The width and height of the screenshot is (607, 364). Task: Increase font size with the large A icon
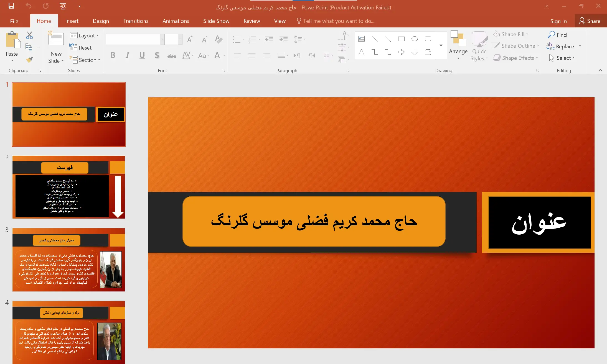[x=190, y=39]
